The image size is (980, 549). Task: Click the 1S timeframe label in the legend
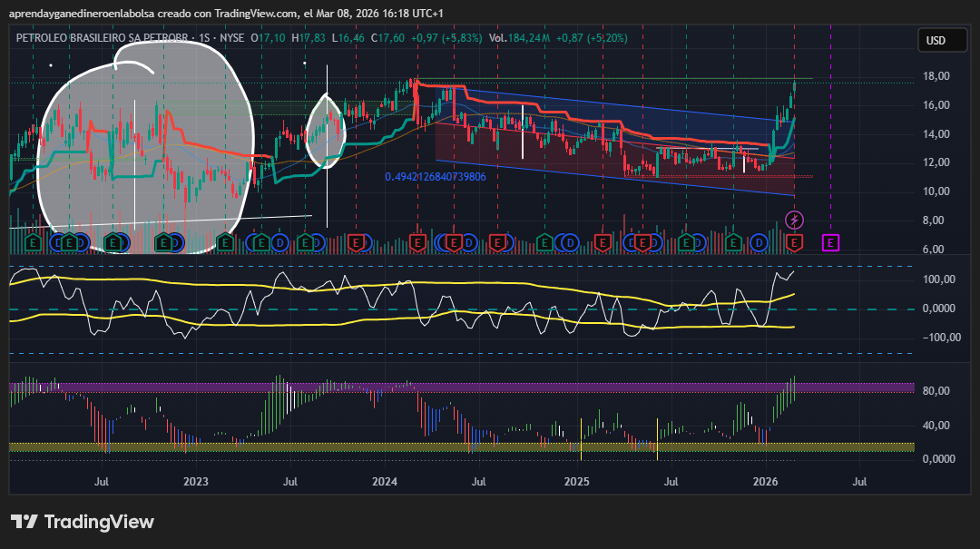pyautogui.click(x=208, y=38)
